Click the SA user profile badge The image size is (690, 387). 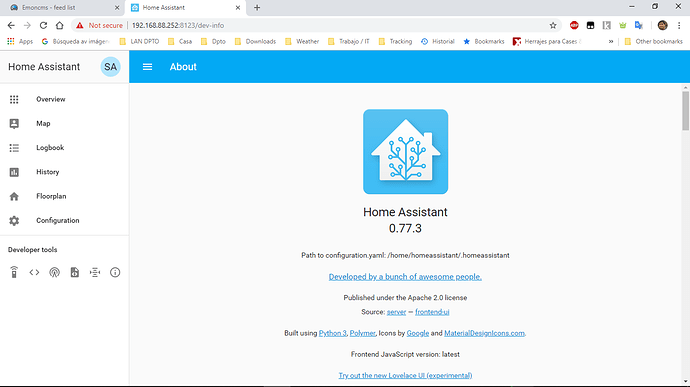tap(110, 67)
